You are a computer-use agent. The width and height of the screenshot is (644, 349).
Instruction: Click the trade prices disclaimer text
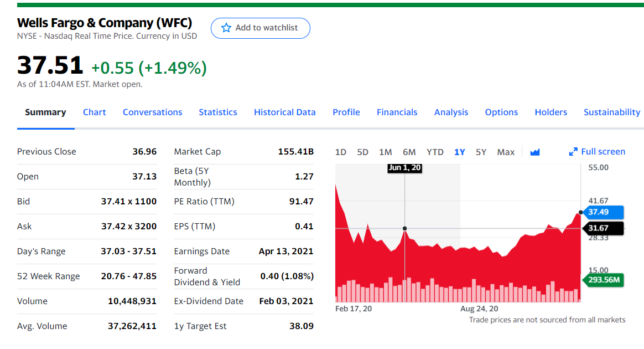[x=547, y=320]
